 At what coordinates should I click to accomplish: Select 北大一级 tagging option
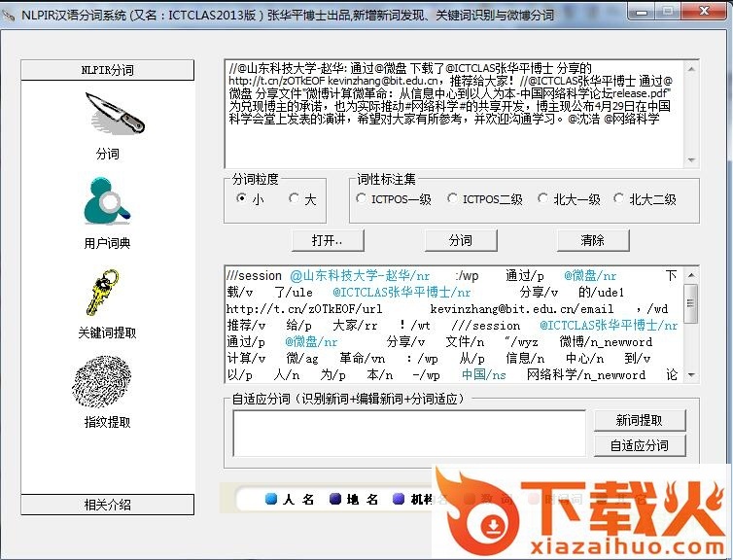click(543, 198)
